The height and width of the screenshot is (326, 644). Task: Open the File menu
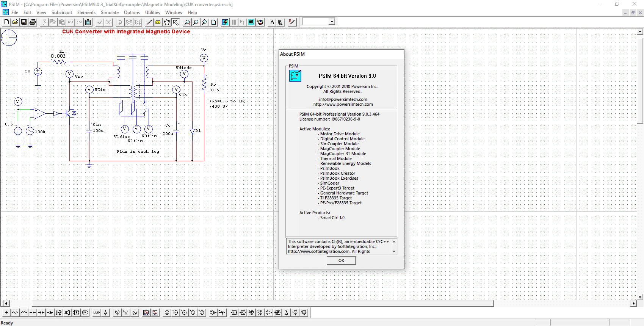point(15,13)
